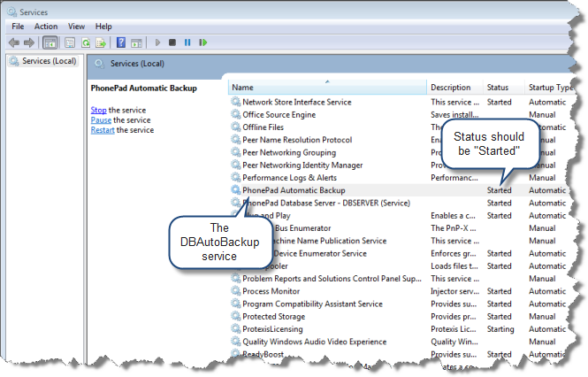Click Services window title bar icon
Screen dimensions: 588x377
12,12
